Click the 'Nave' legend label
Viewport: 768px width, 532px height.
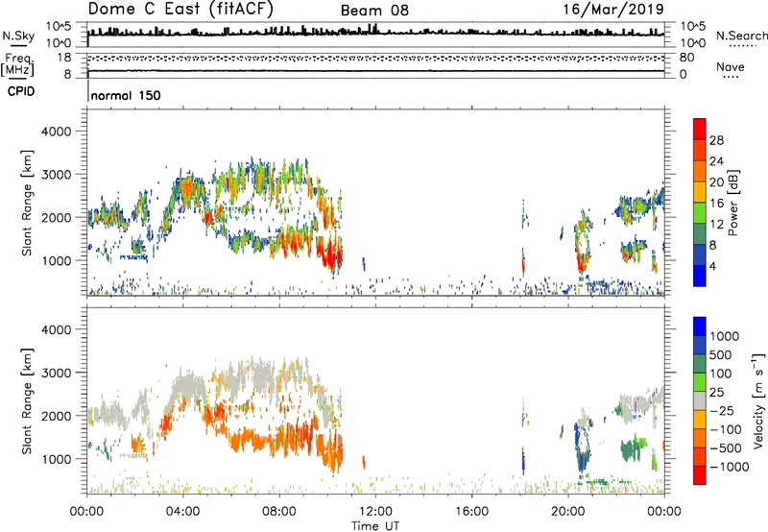(731, 66)
